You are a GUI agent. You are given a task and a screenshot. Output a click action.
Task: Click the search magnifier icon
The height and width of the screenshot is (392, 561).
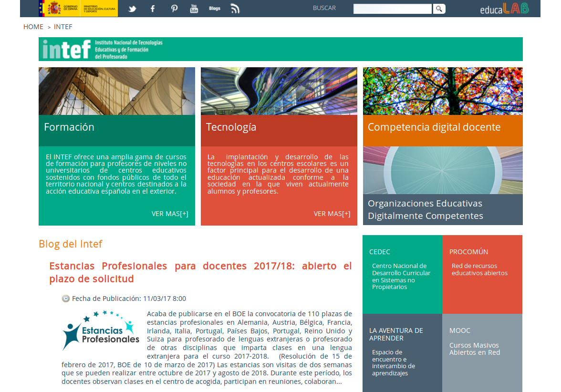[438, 9]
